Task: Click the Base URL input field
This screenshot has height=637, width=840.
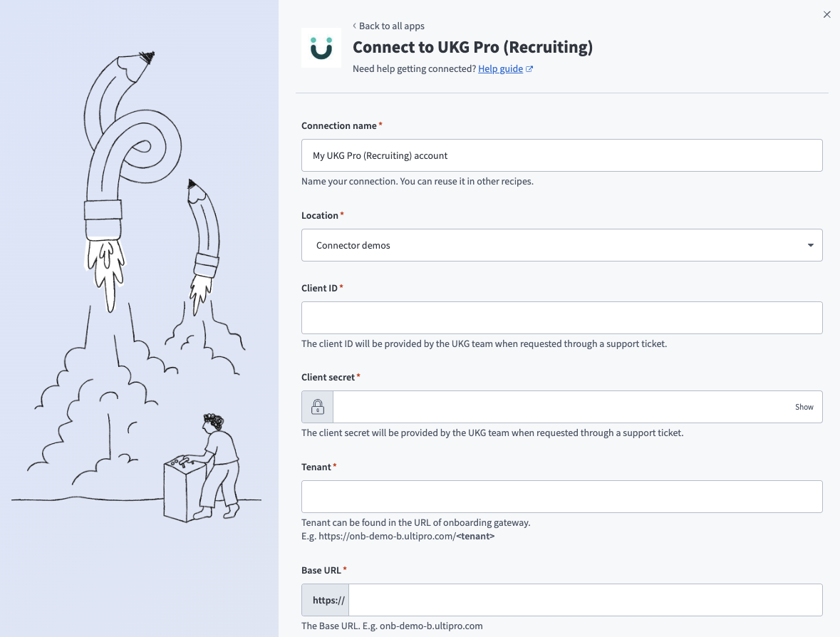Action: point(584,599)
